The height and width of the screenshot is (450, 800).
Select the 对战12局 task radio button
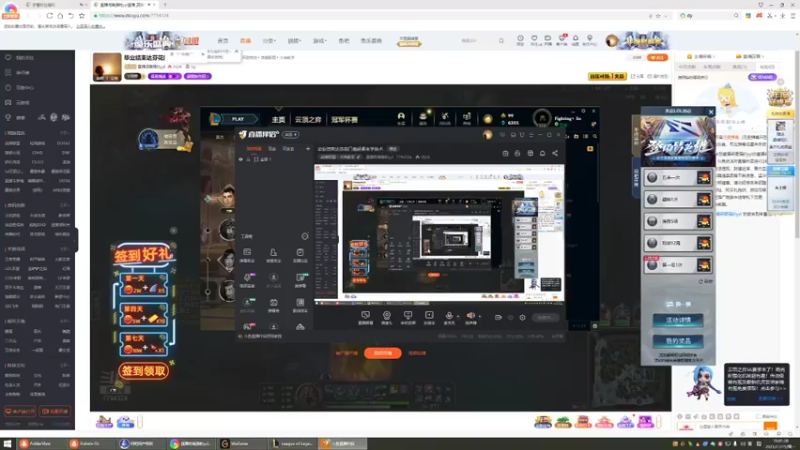(x=652, y=243)
